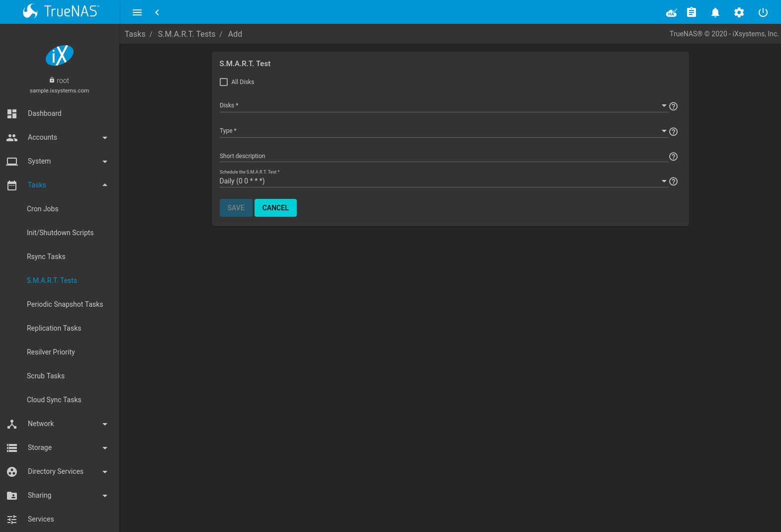Collapse sidebar with back chevron icon
Image resolution: width=781 pixels, height=532 pixels.
[157, 12]
